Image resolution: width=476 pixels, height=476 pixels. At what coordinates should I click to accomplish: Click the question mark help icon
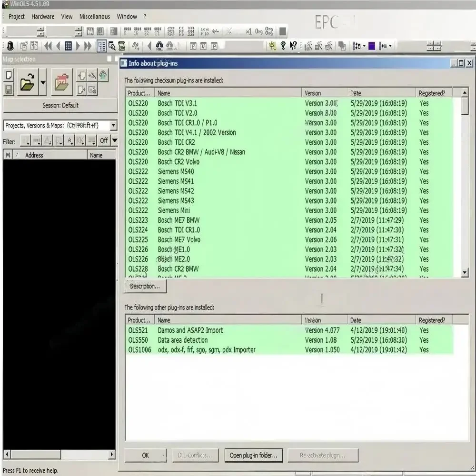click(x=283, y=46)
